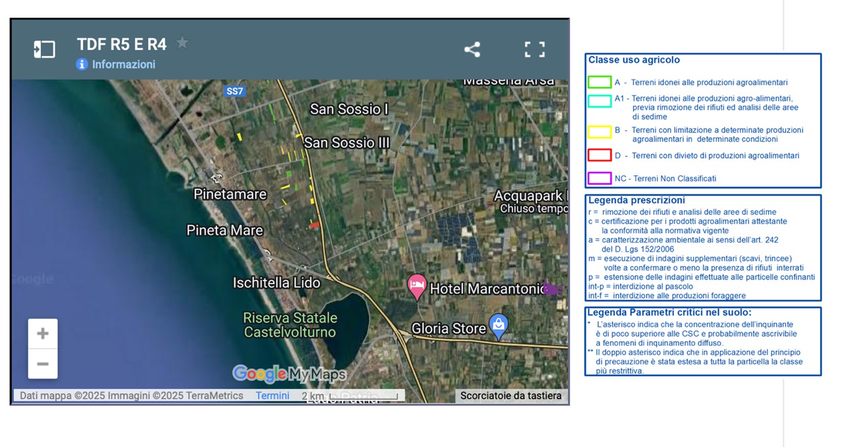Image resolution: width=868 pixels, height=447 pixels.
Task: Click the Gloria Store text label
Action: 449,329
